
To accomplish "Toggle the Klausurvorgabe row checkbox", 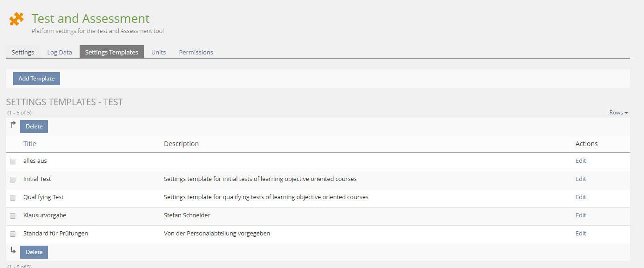I will pyautogui.click(x=13, y=216).
